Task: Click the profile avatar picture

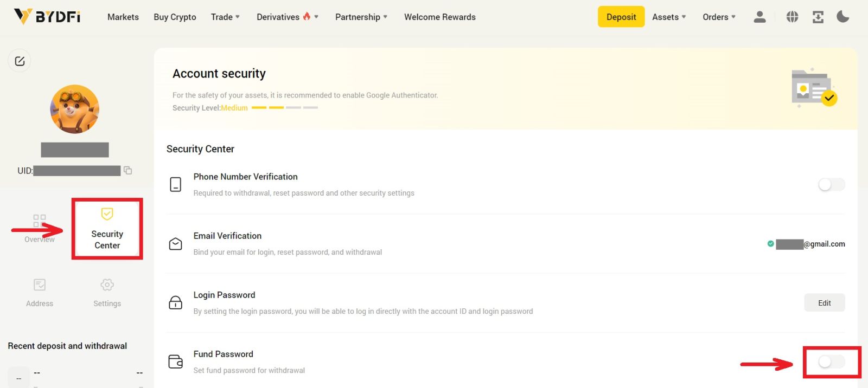Action: tap(75, 109)
